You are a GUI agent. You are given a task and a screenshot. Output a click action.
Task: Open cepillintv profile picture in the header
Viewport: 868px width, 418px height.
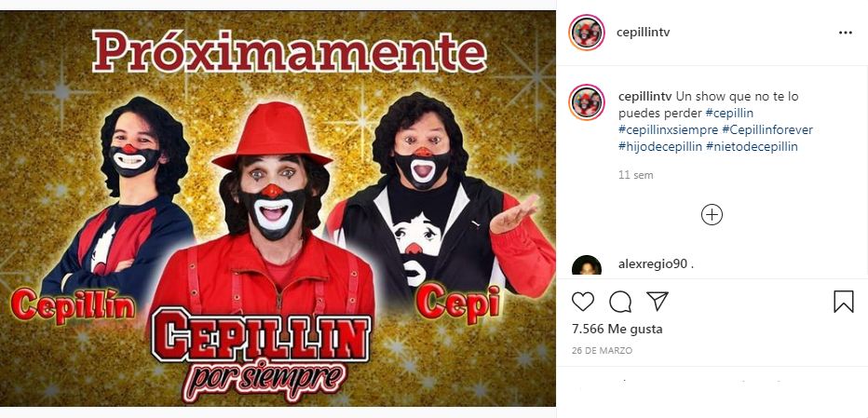[587, 33]
